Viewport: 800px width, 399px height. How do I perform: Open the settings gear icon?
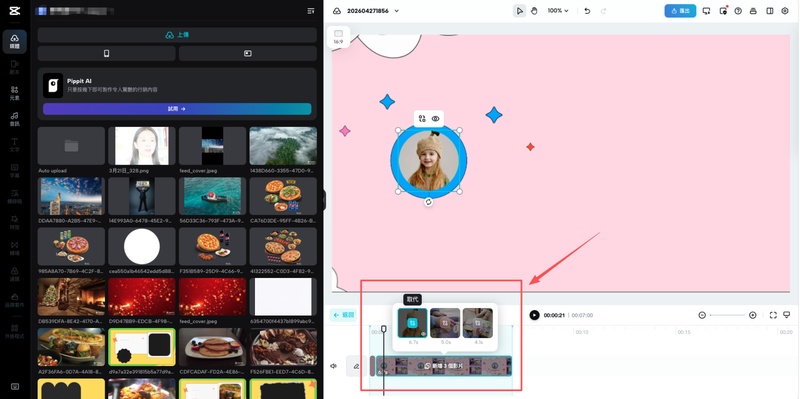coord(785,11)
